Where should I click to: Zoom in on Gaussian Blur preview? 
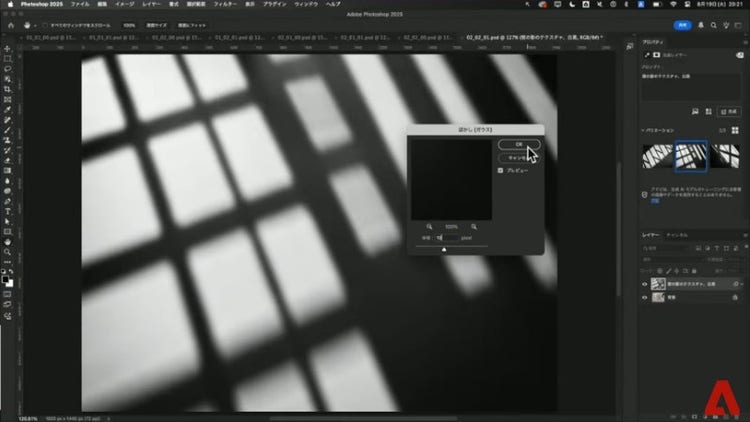pos(472,227)
